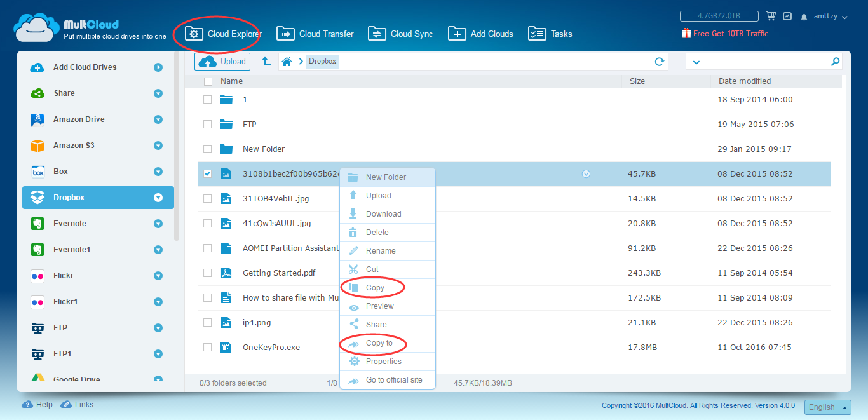Check the box for 41cQwJsAUUL.jpg
The image size is (868, 420).
(207, 224)
